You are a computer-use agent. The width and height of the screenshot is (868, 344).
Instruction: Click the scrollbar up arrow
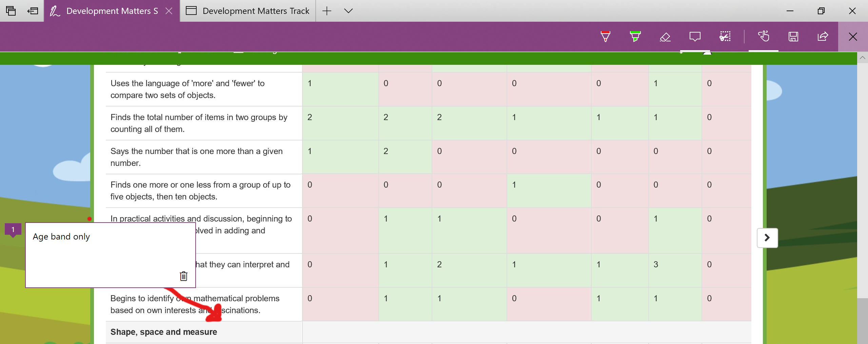(x=863, y=58)
